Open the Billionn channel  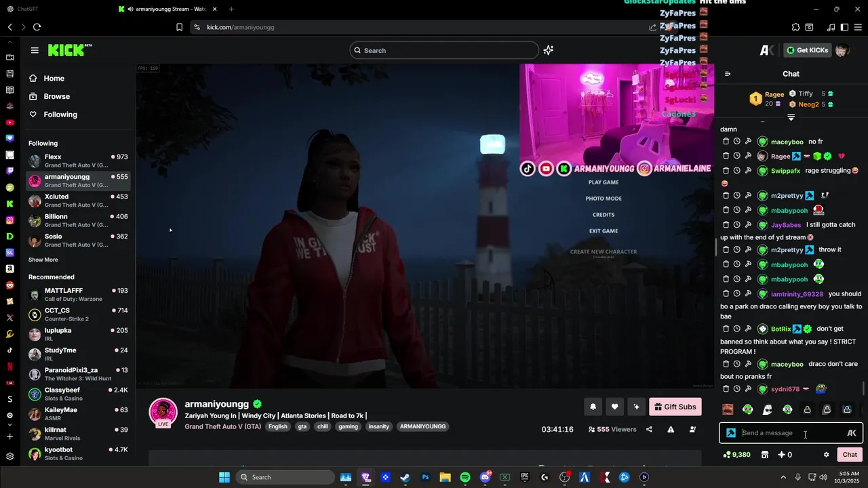coord(78,220)
